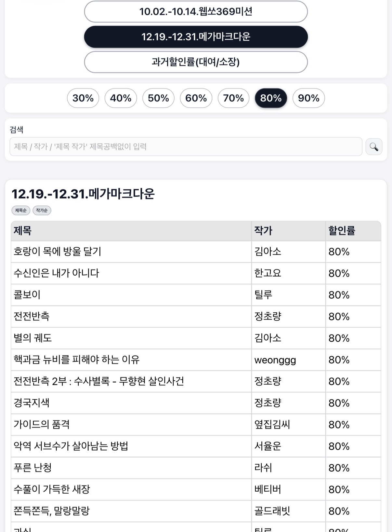Switch to the 60% discount filter
This screenshot has height=532, width=392.
(x=196, y=98)
